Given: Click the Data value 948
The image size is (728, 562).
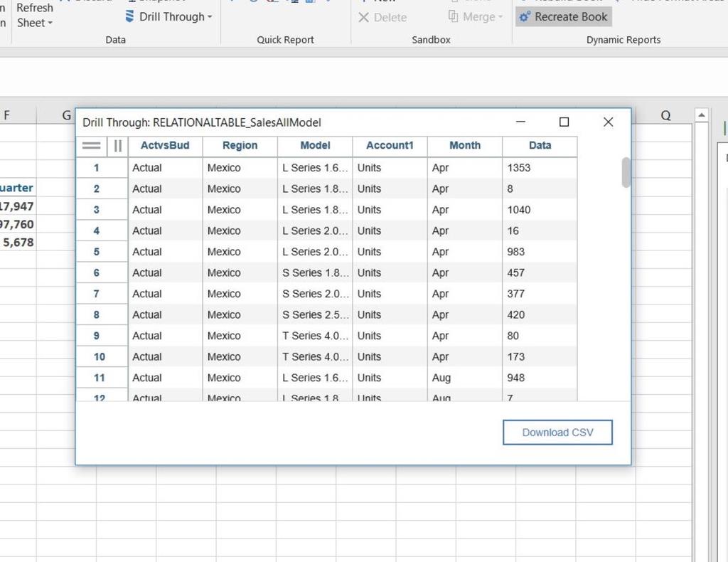Looking at the screenshot, I should (x=540, y=378).
